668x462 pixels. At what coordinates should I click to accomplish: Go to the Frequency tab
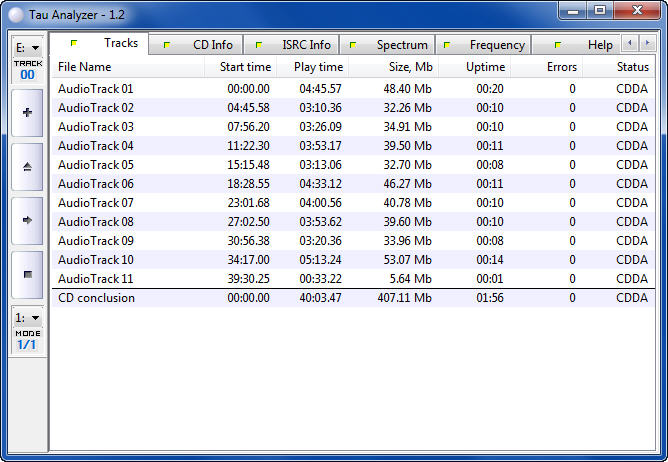point(486,45)
